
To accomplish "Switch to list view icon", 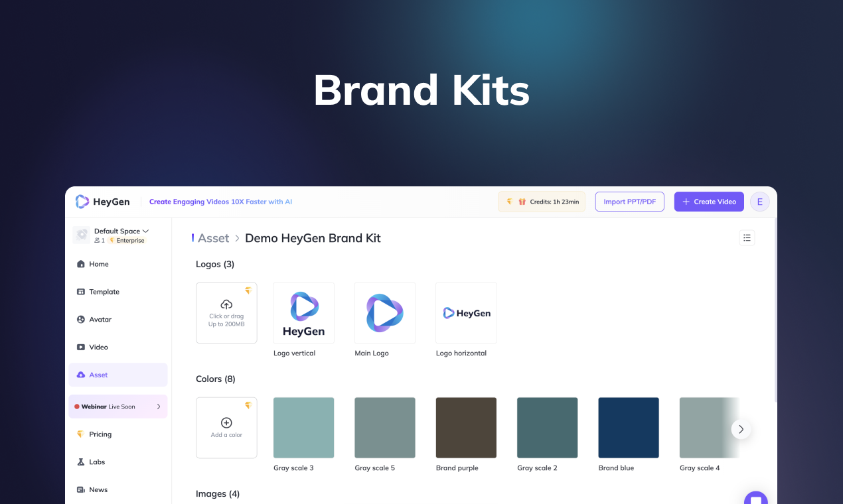I will tap(747, 238).
